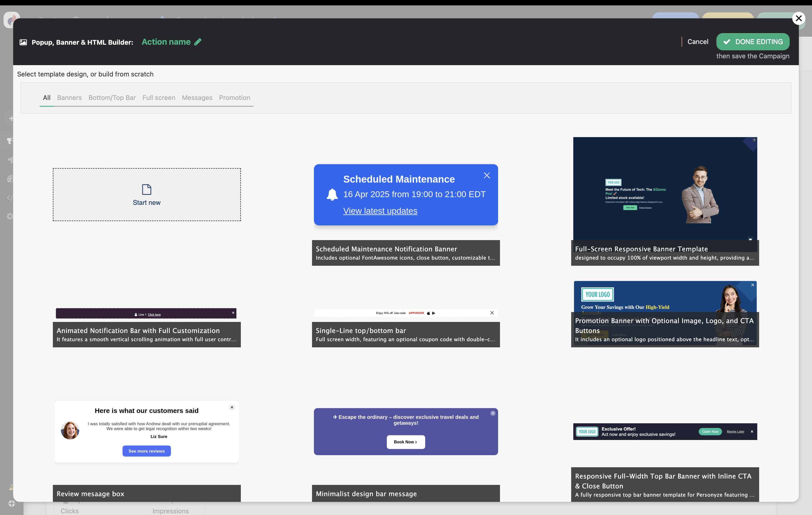Click 'Select template design, or build from scratch' text
Screen dimensions: 812x515
pos(85,74)
